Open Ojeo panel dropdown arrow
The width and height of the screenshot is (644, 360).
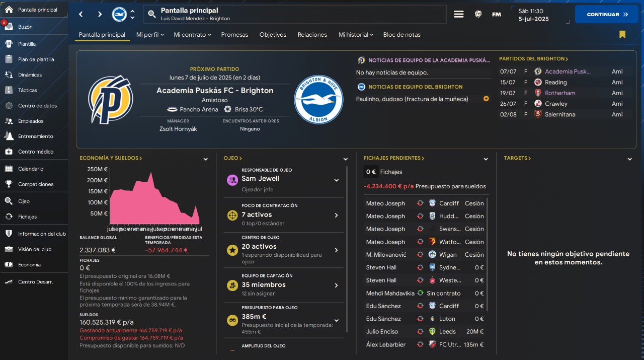click(x=346, y=159)
